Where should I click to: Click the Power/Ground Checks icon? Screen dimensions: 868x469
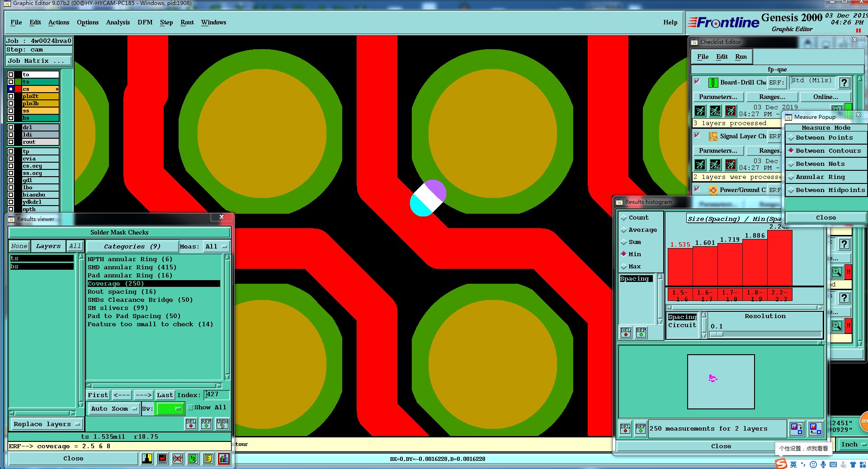[x=713, y=190]
